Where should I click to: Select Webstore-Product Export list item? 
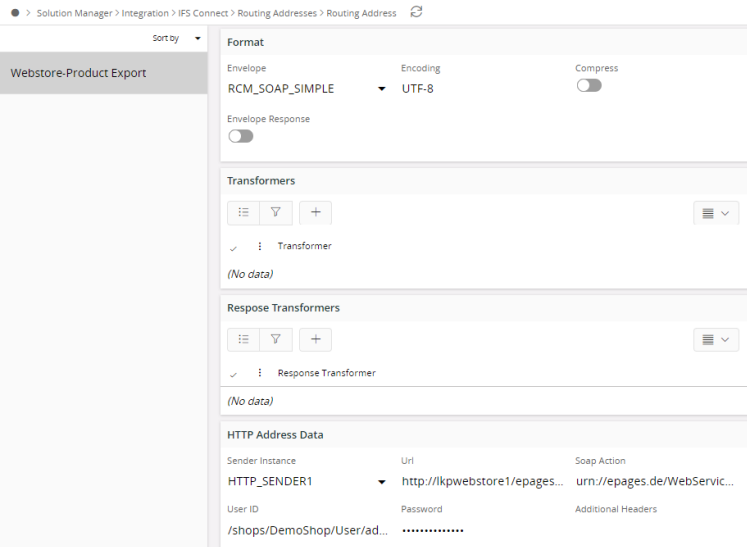[103, 73]
